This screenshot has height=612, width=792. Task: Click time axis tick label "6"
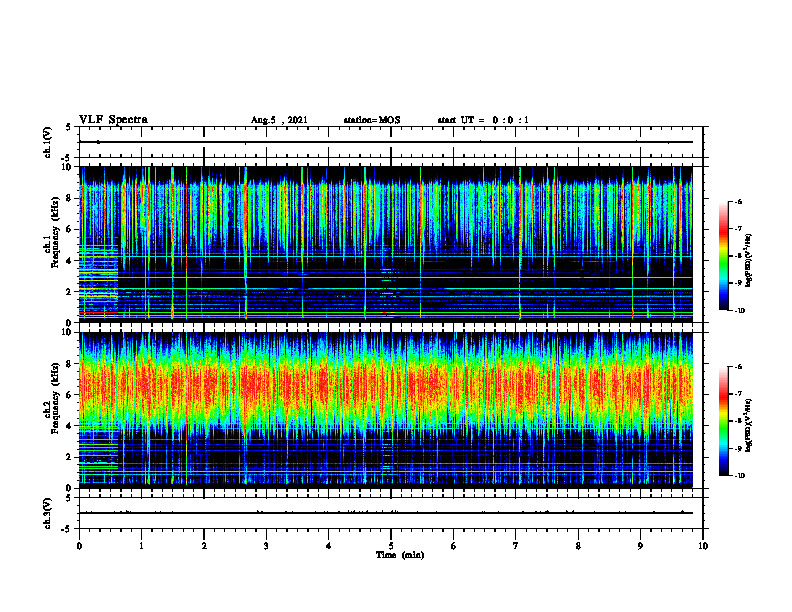(454, 546)
